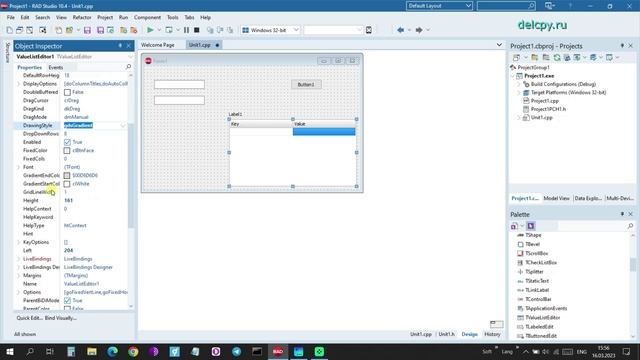Viewport: 640px width, 360px height.
Task: Click the GradientEndColor swatch
Action: [67, 176]
